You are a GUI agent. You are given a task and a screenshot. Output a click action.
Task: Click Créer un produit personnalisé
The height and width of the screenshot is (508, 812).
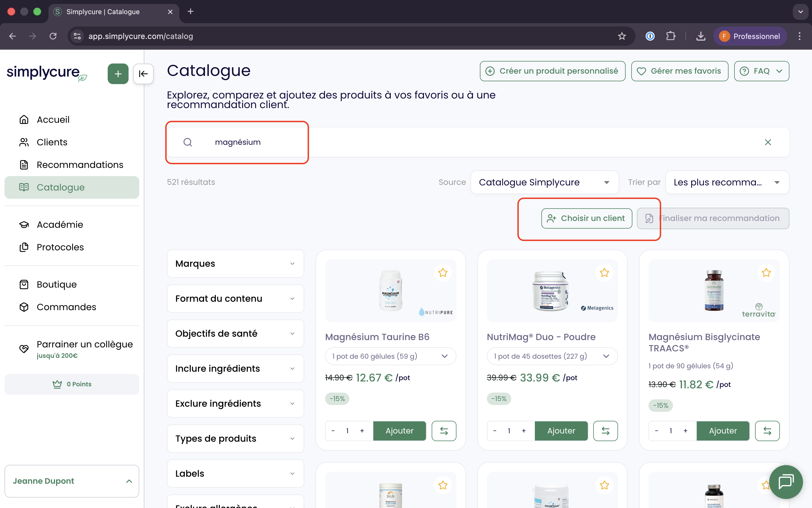click(x=552, y=71)
